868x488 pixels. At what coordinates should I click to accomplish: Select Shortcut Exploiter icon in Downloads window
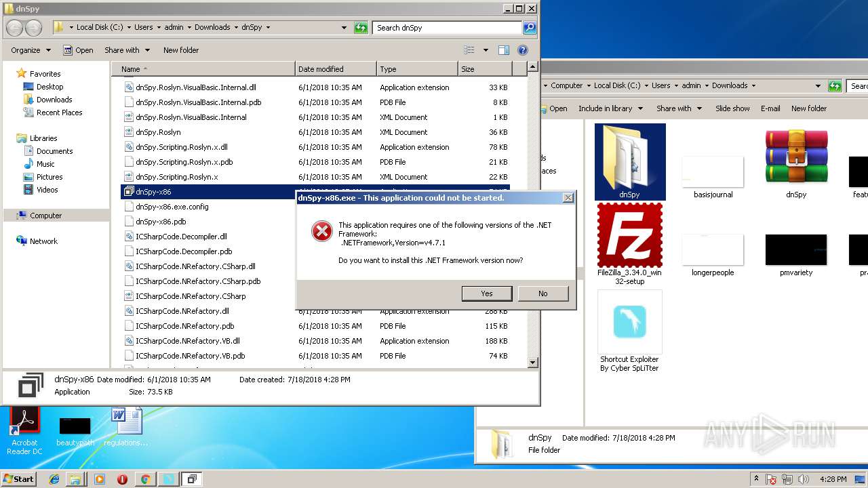tap(629, 331)
